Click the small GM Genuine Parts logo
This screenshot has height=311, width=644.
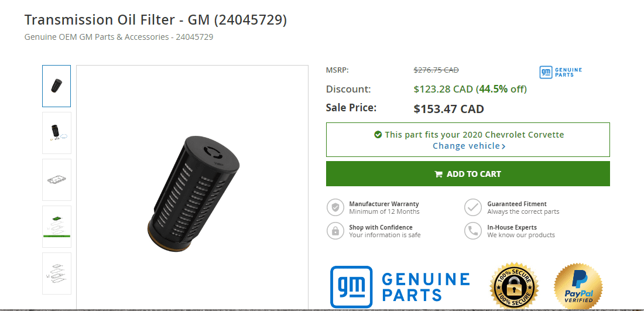560,73
